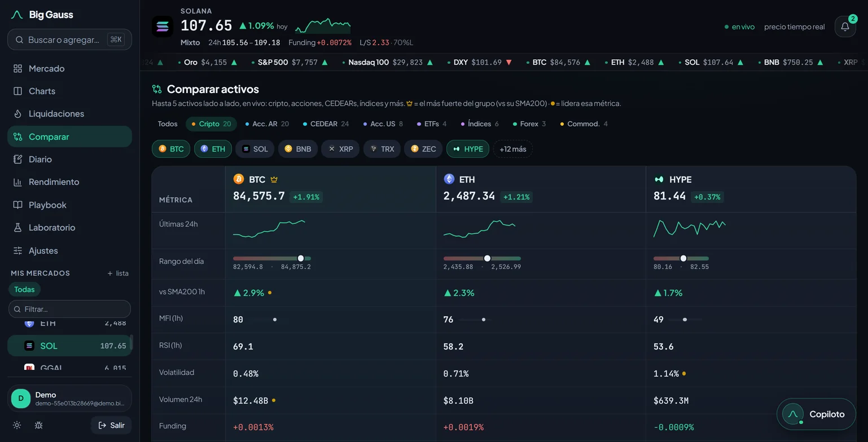The width and height of the screenshot is (868, 442).
Task: Open Ajustes settings
Action: [69, 250]
